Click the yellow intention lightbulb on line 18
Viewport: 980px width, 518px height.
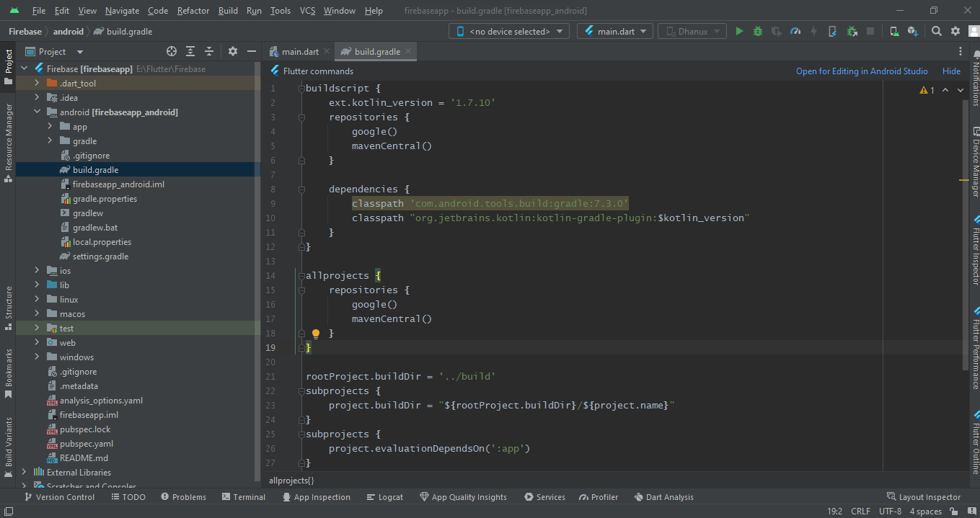315,334
